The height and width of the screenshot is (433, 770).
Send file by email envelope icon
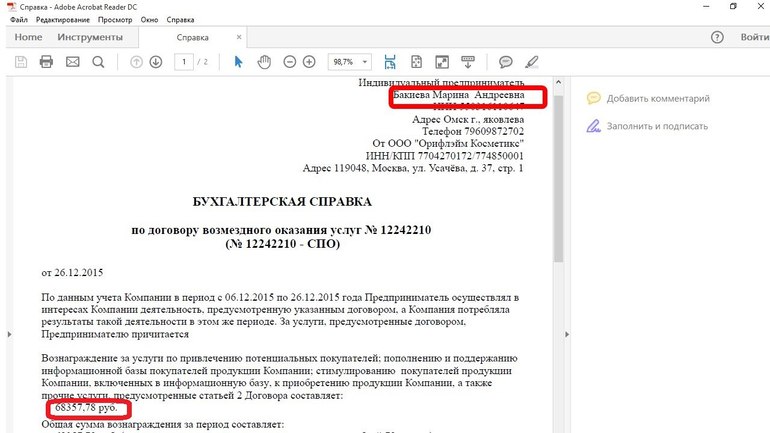(x=72, y=62)
